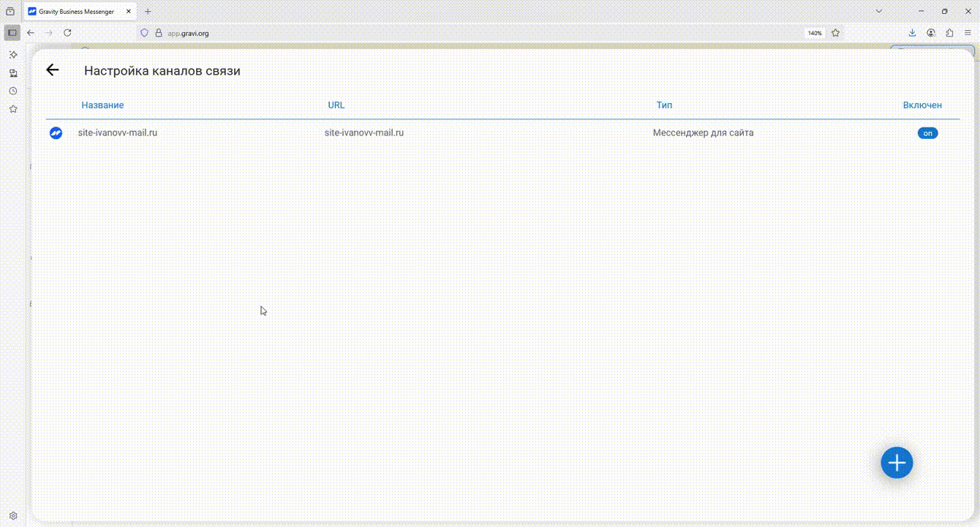
Task: Expand the list all tabs chevron
Action: coord(879,12)
